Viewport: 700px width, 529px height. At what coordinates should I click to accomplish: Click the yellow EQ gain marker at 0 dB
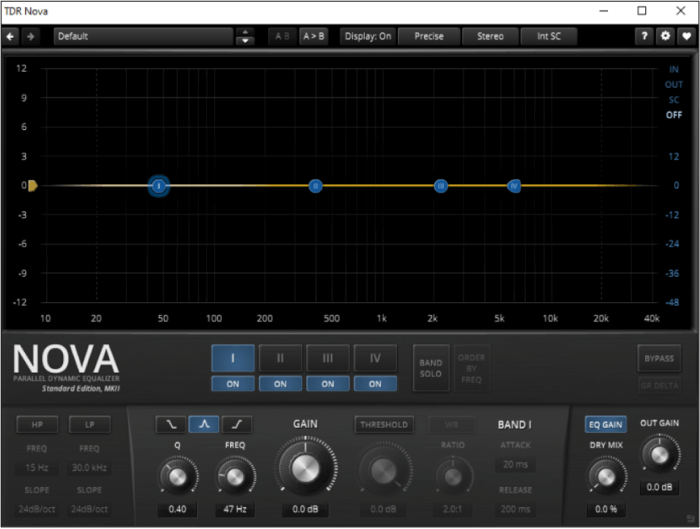coord(33,186)
